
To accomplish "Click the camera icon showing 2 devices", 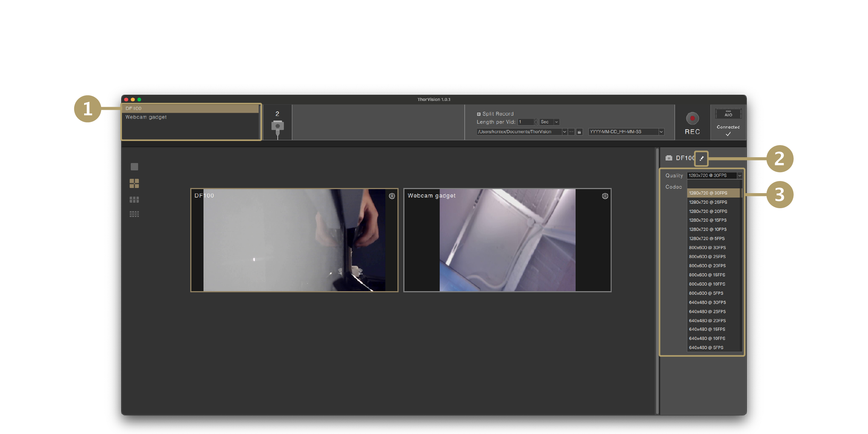I will 277,125.
